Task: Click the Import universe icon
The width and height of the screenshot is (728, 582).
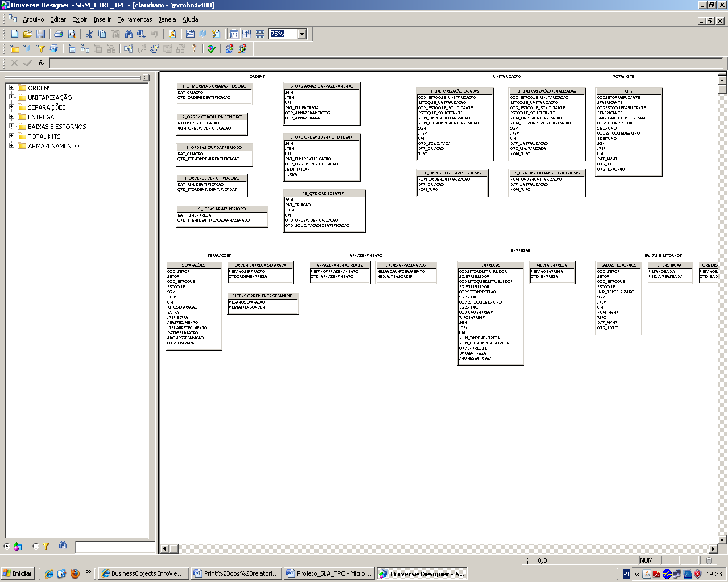Action: (229, 49)
